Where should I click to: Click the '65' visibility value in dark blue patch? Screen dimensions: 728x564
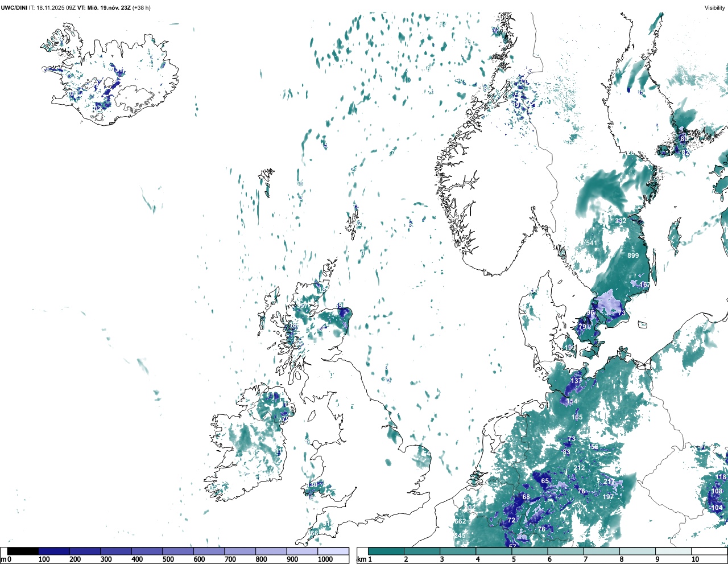click(545, 481)
